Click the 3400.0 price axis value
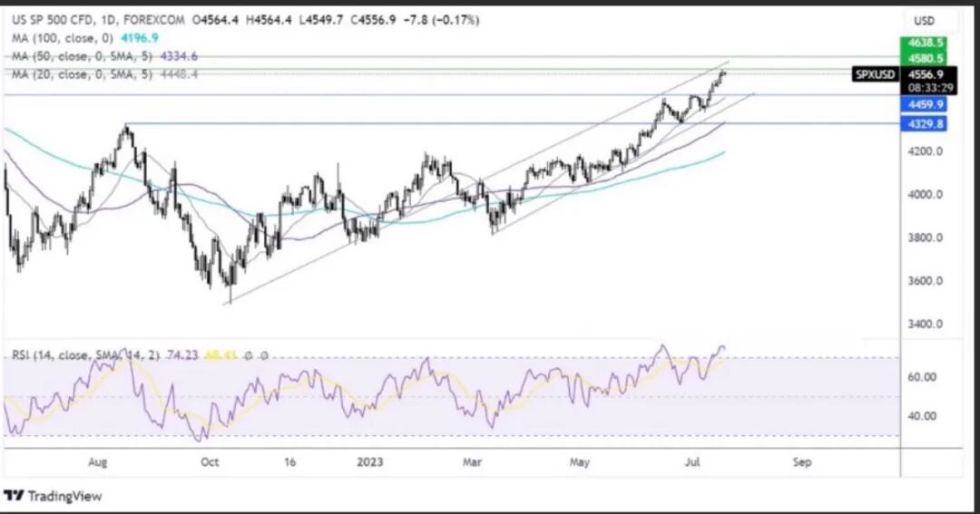The height and width of the screenshot is (514, 980). [x=925, y=325]
